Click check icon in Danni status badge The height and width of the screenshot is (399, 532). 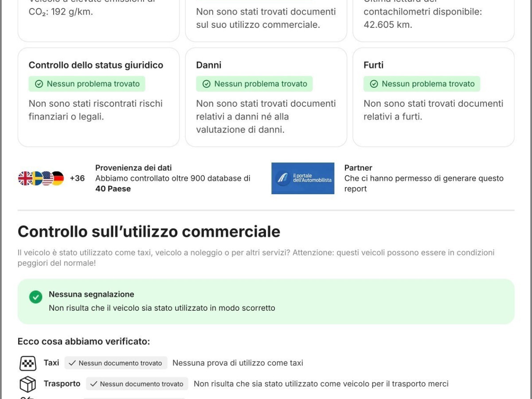click(206, 84)
